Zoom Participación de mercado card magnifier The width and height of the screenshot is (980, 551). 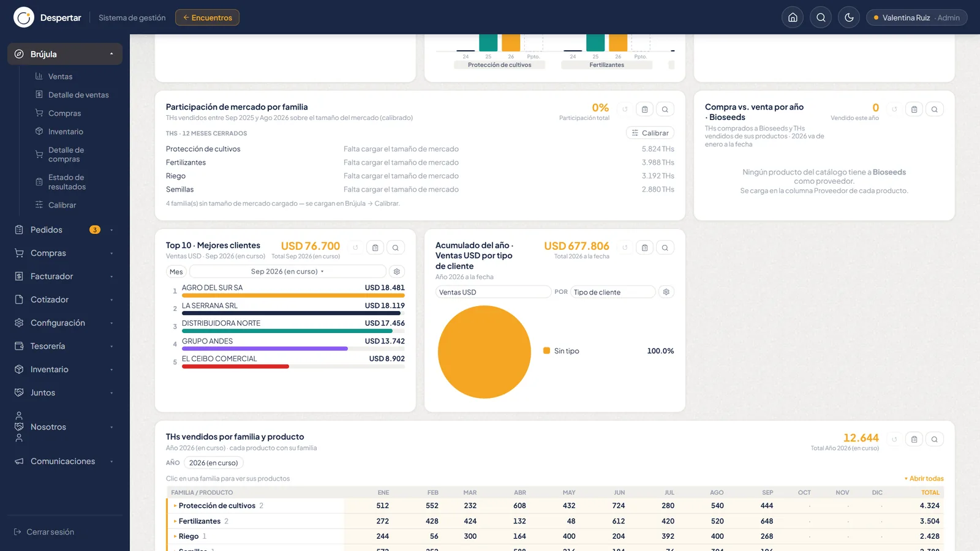tap(665, 109)
